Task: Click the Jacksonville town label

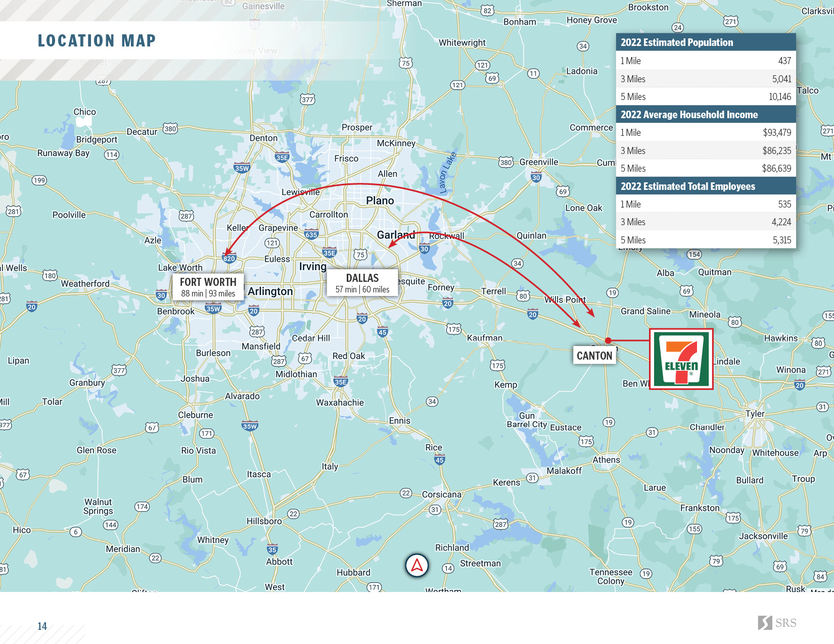Action: pos(763,536)
